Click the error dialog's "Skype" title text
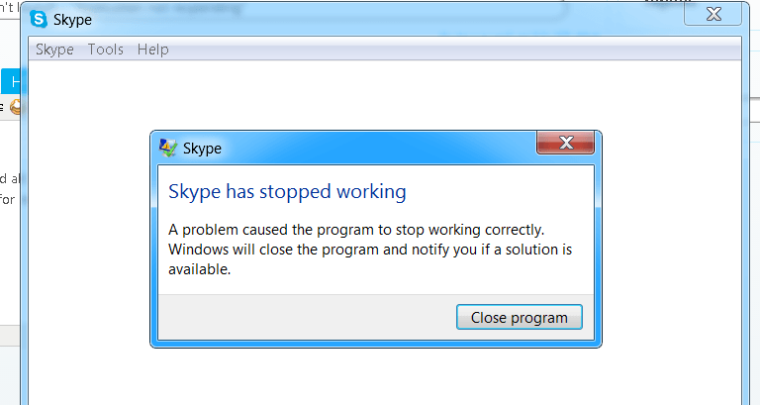Screen dimensions: 760x405 [203, 149]
